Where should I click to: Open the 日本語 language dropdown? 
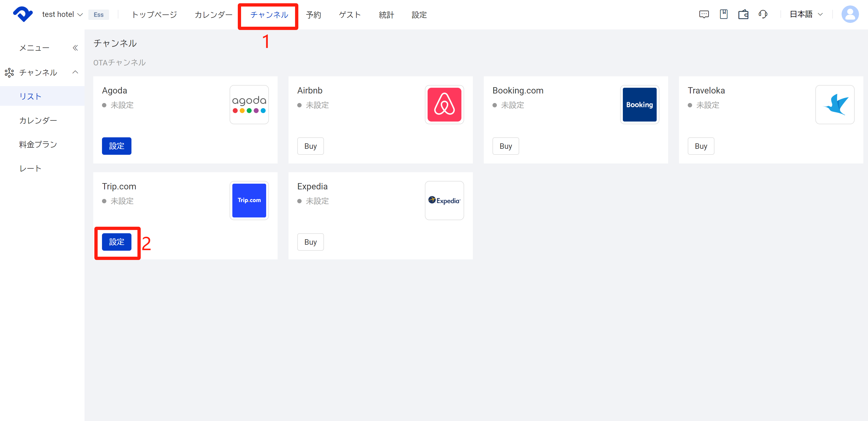806,14
